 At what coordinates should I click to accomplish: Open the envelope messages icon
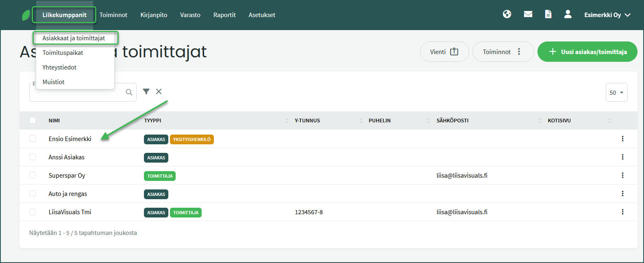pyautogui.click(x=528, y=14)
